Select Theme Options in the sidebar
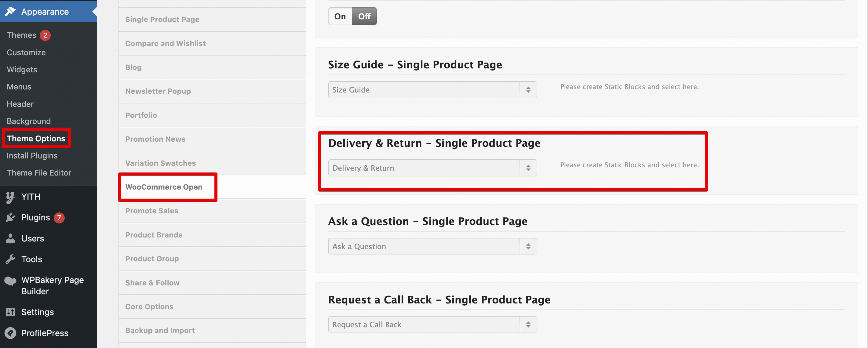 [x=36, y=139]
